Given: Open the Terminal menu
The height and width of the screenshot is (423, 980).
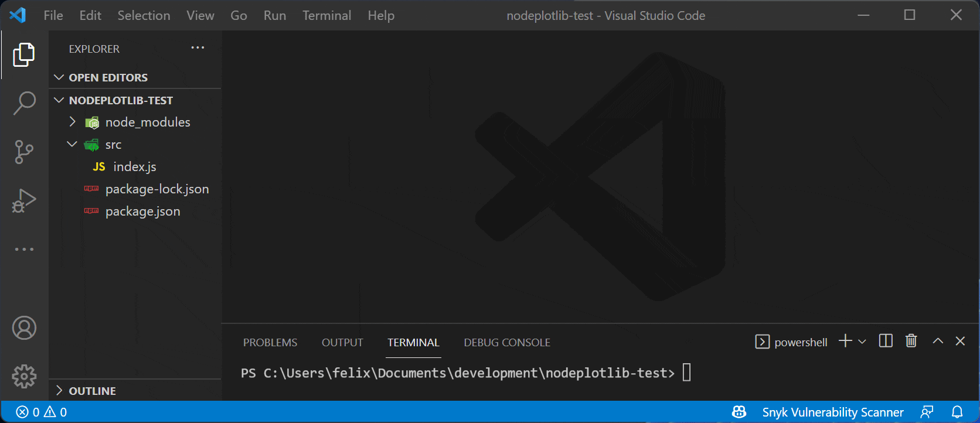Looking at the screenshot, I should tap(326, 15).
